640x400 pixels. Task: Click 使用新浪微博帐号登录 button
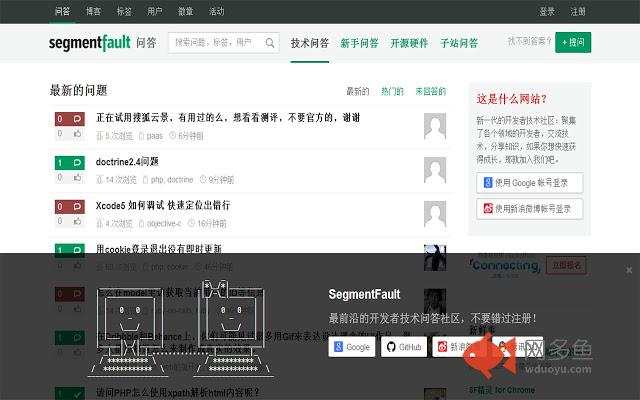coord(530,209)
